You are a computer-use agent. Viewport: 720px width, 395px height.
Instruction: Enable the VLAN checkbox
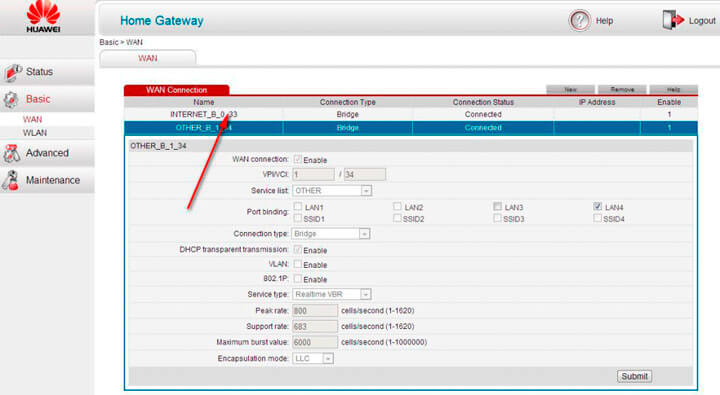pyautogui.click(x=298, y=264)
